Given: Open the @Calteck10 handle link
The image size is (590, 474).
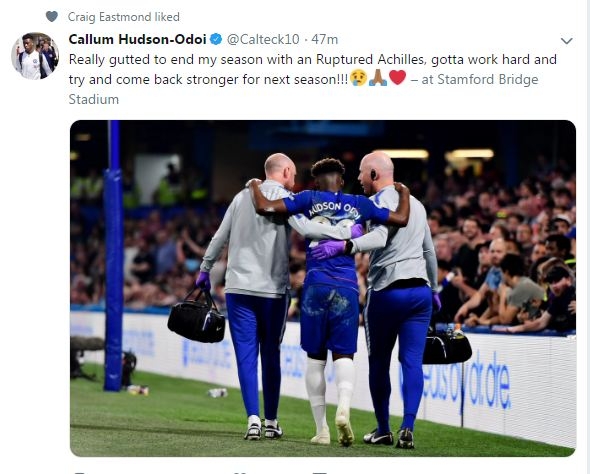Looking at the screenshot, I should [263, 39].
